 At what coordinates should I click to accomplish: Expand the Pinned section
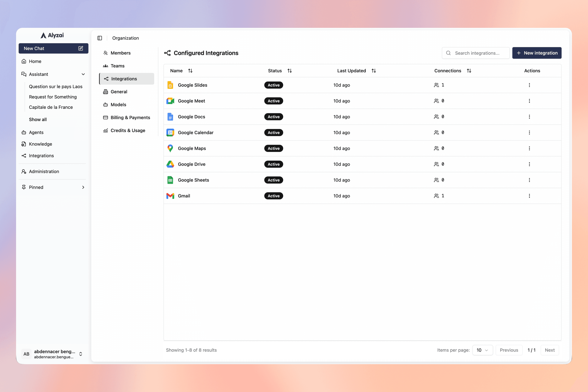pos(83,187)
